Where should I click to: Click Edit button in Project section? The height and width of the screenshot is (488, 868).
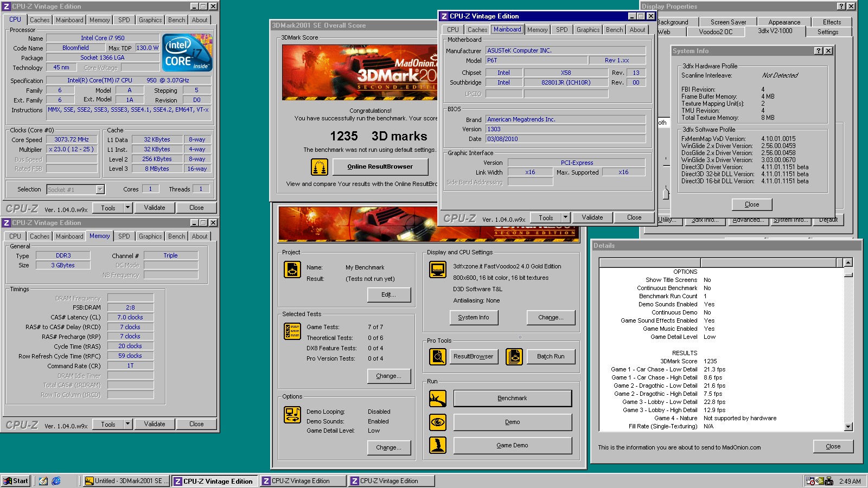[x=389, y=295]
